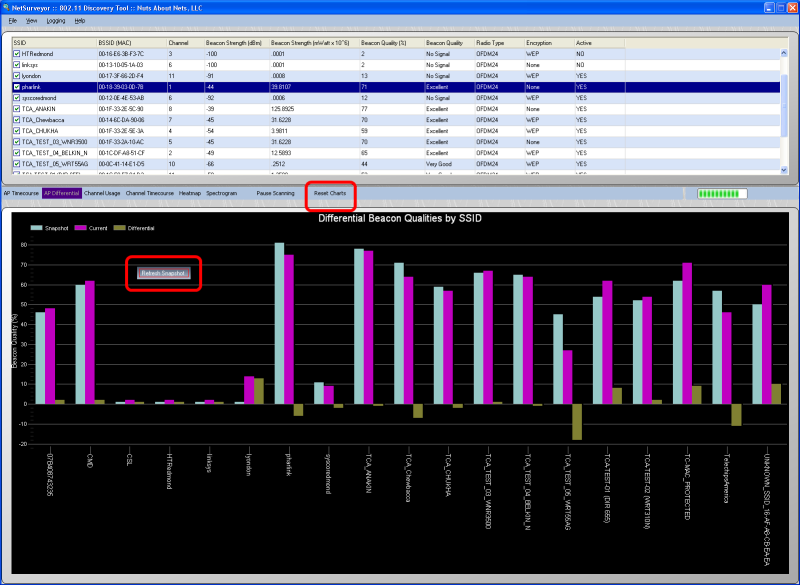Viewport: 800px width, 585px height.
Task: Click the 125.8925 beacon strength value
Action: 283,109
